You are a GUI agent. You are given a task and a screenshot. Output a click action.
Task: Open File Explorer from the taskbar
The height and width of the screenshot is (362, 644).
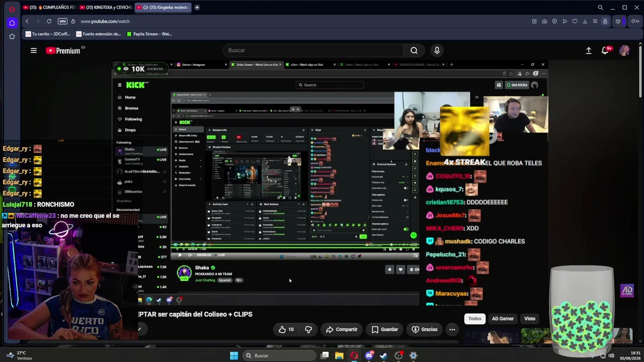coord(339,355)
